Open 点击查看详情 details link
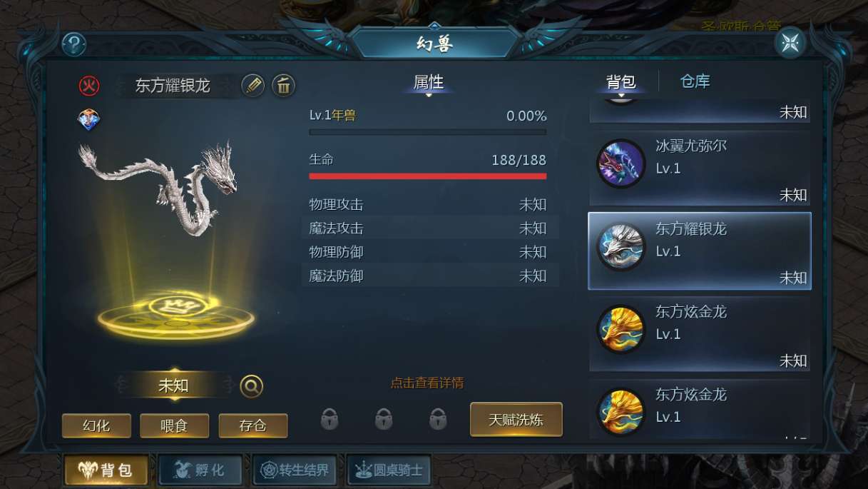868x489 pixels. tap(427, 383)
